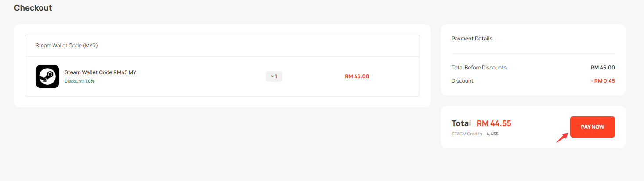Click the 4,455 credits value
Screen dimensions: 644x181
(x=492, y=134)
